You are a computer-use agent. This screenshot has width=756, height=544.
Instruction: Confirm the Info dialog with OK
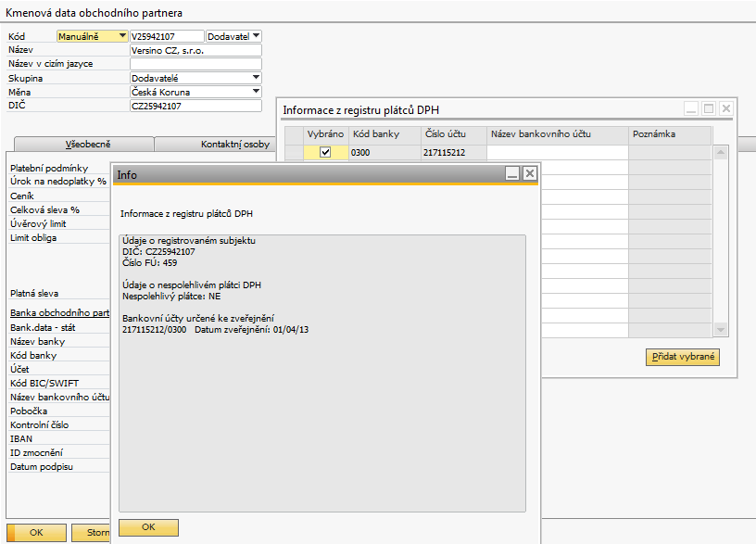[x=148, y=527]
